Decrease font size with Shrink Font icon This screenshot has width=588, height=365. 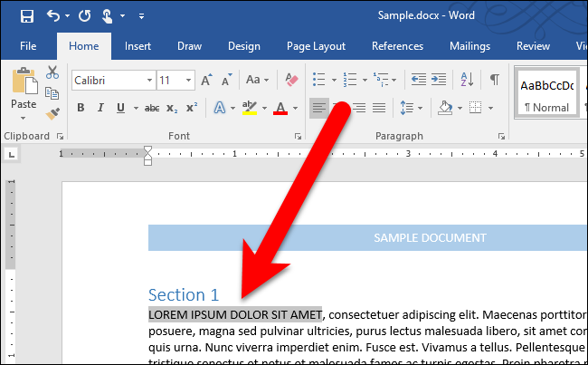click(226, 80)
